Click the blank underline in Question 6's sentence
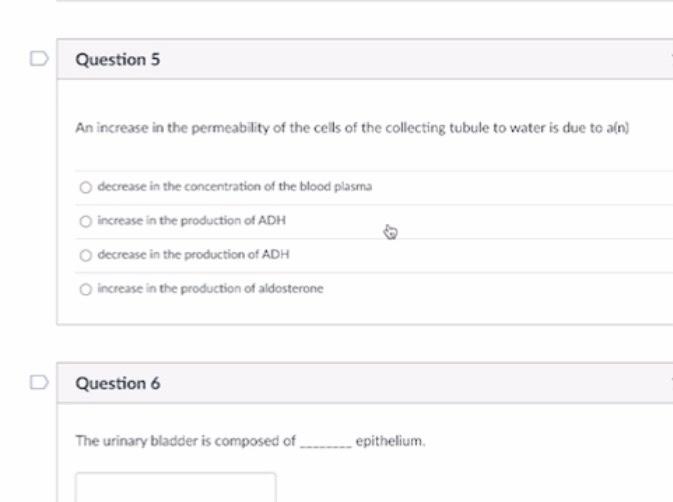Screen dimensions: 673x502 [x=326, y=441]
